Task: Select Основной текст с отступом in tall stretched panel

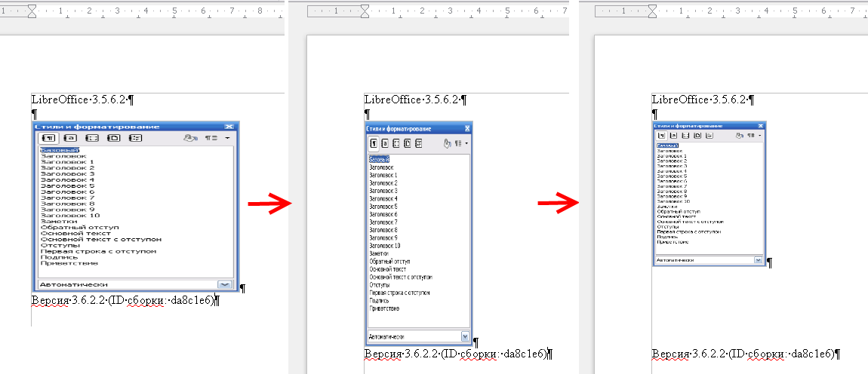Action: coord(401,277)
